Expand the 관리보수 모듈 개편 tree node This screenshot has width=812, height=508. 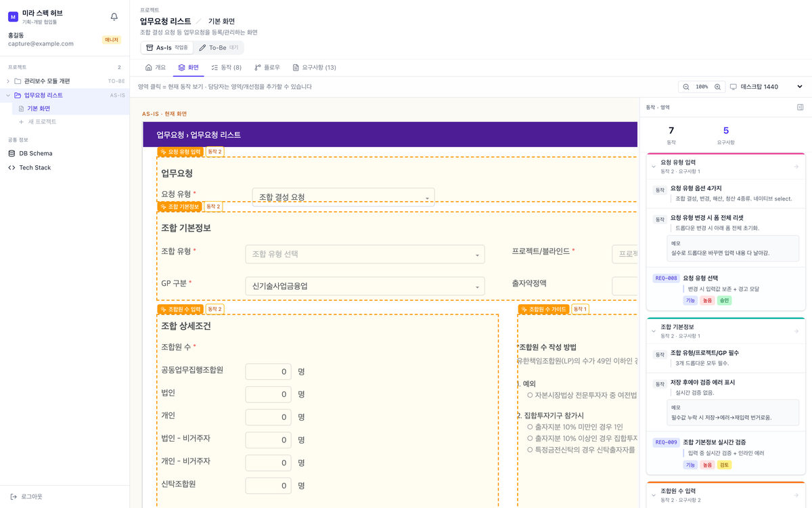pos(8,81)
